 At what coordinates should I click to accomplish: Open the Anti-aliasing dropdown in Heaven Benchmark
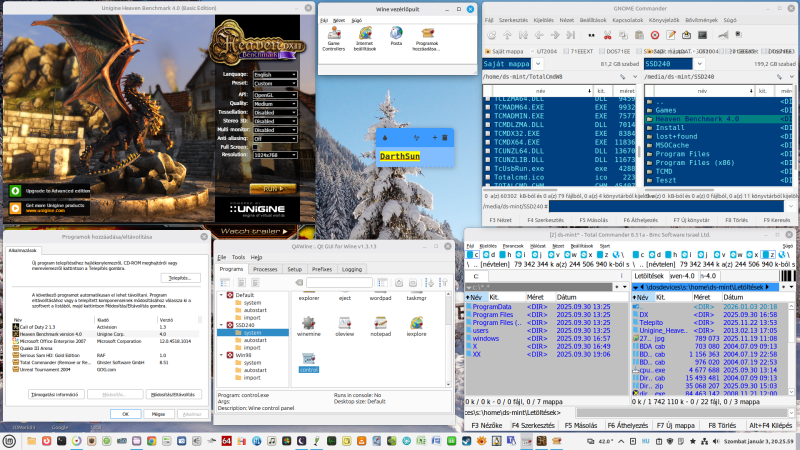coord(275,138)
